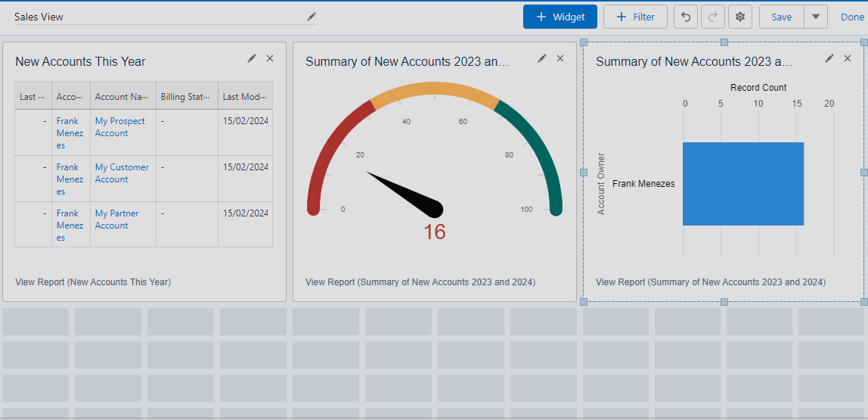Edit New Accounts This Year widget
This screenshot has width=868, height=420.
(x=252, y=58)
